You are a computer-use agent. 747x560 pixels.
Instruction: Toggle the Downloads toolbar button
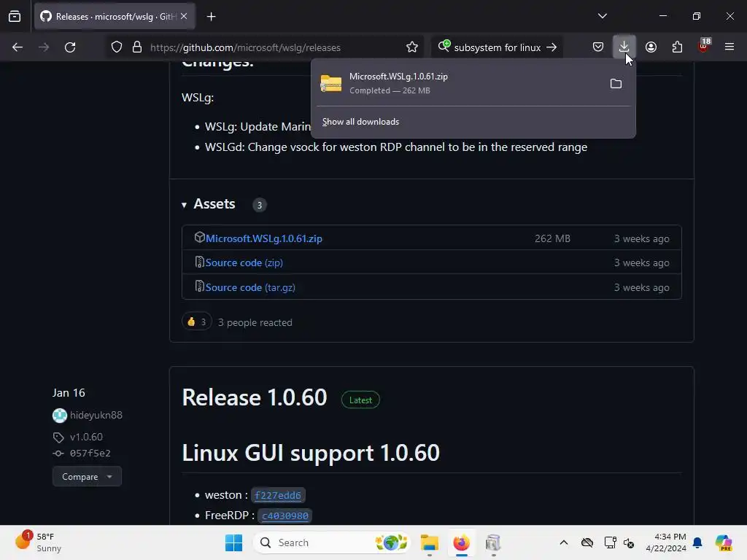pos(624,47)
